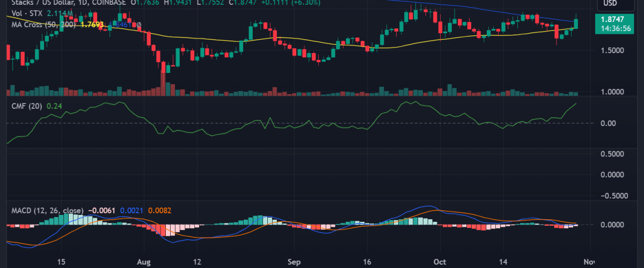Click the 1.5000 price axis label
This screenshot has width=644, height=268.
[x=613, y=50]
